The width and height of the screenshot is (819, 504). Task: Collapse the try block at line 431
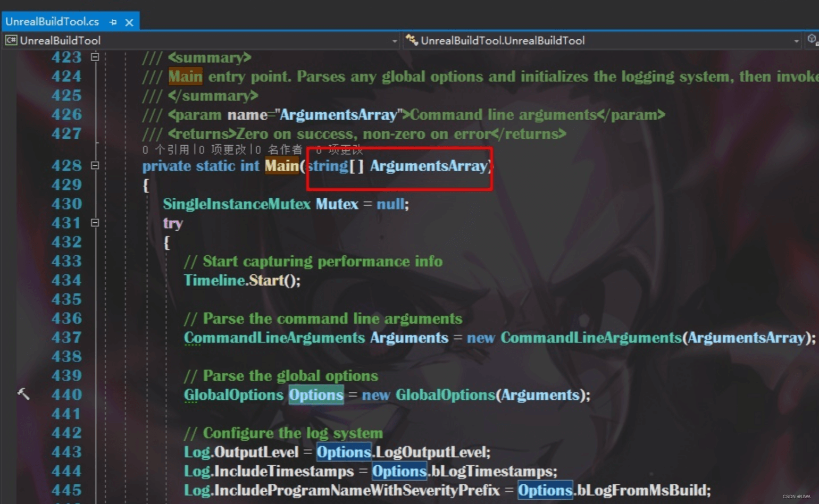coord(95,223)
